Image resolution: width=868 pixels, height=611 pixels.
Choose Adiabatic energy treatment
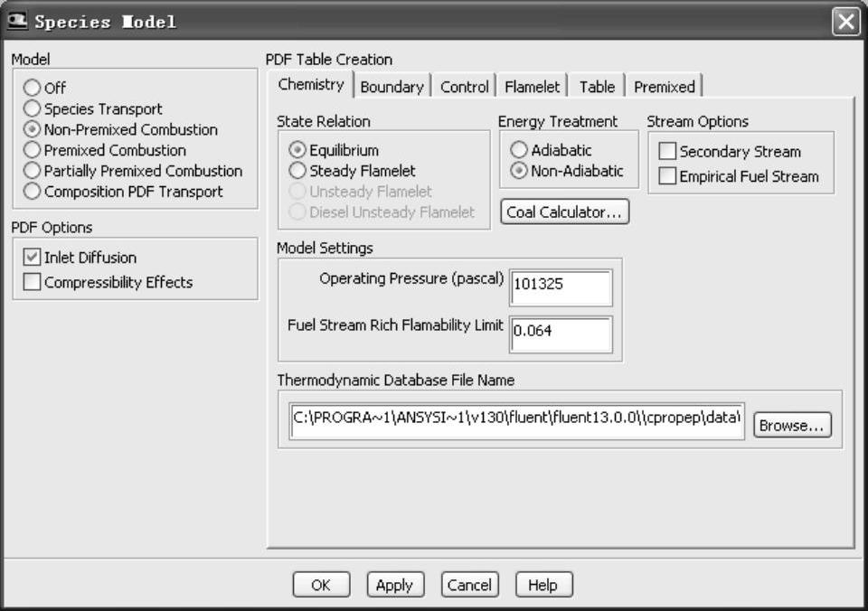pos(519,149)
